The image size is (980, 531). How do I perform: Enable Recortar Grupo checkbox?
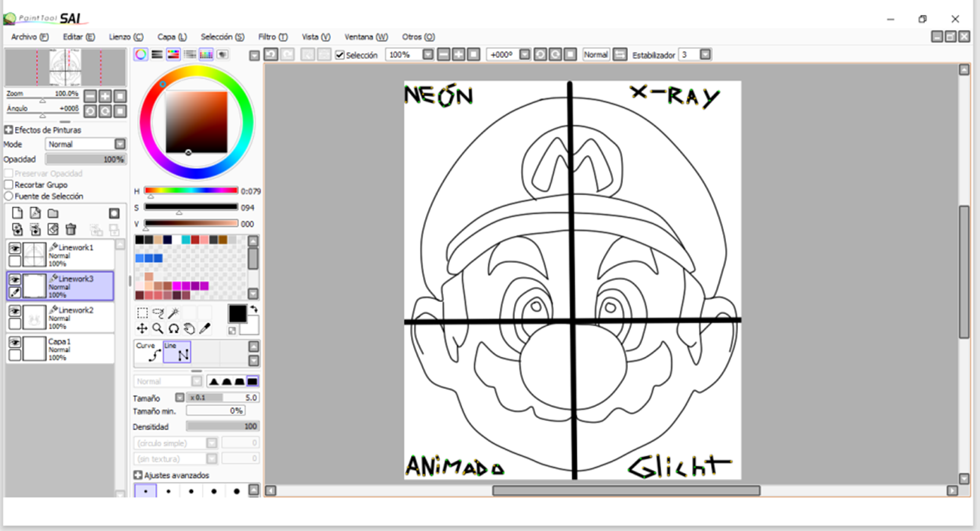point(9,185)
